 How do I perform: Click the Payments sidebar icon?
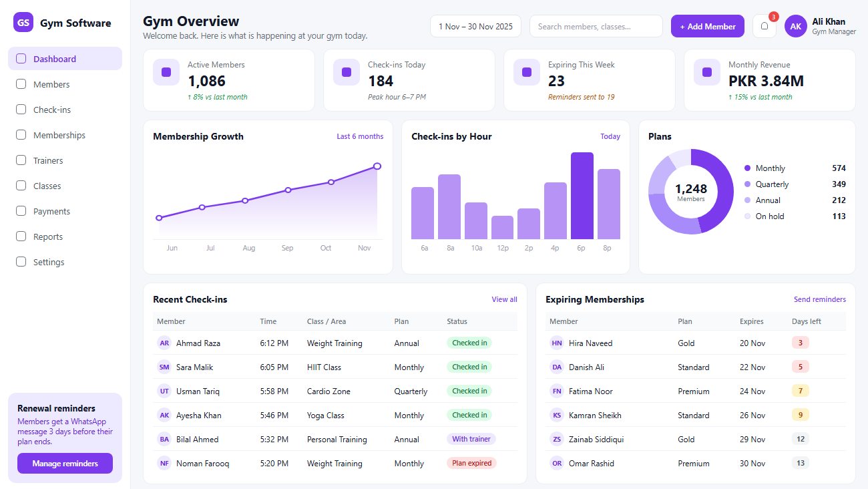(x=21, y=211)
